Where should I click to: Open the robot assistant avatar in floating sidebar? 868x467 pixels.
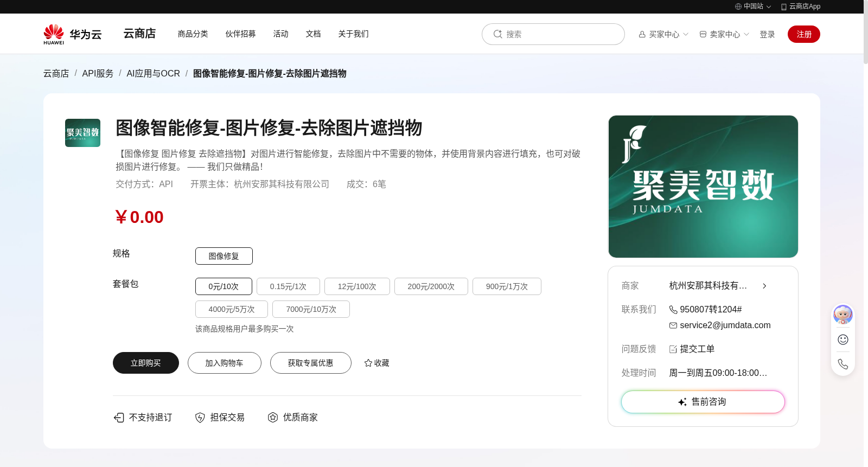click(843, 315)
